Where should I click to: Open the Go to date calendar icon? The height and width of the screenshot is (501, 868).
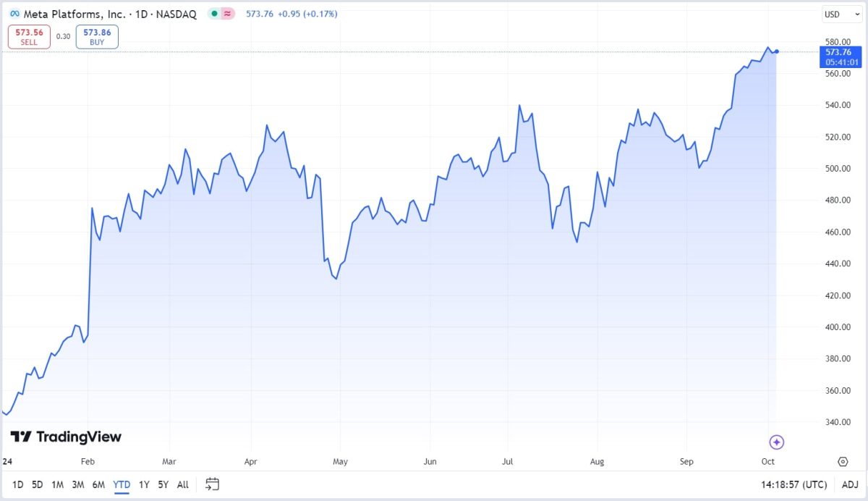212,484
